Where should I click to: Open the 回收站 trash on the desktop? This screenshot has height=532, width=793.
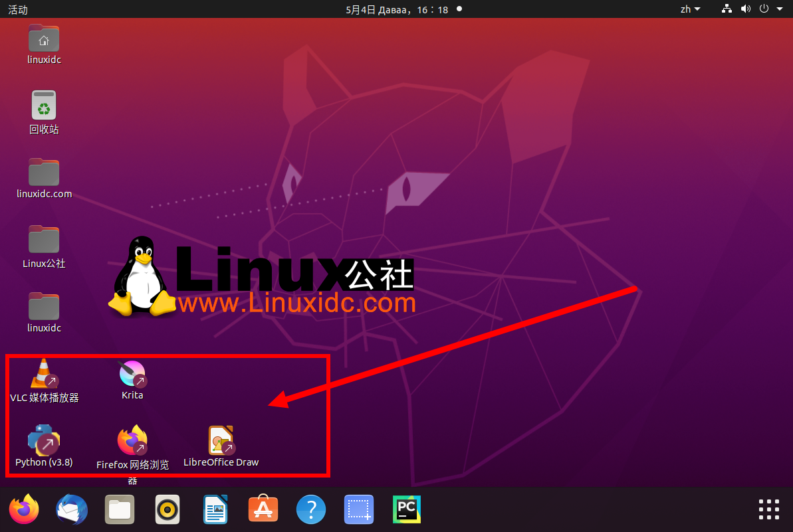pos(44,105)
